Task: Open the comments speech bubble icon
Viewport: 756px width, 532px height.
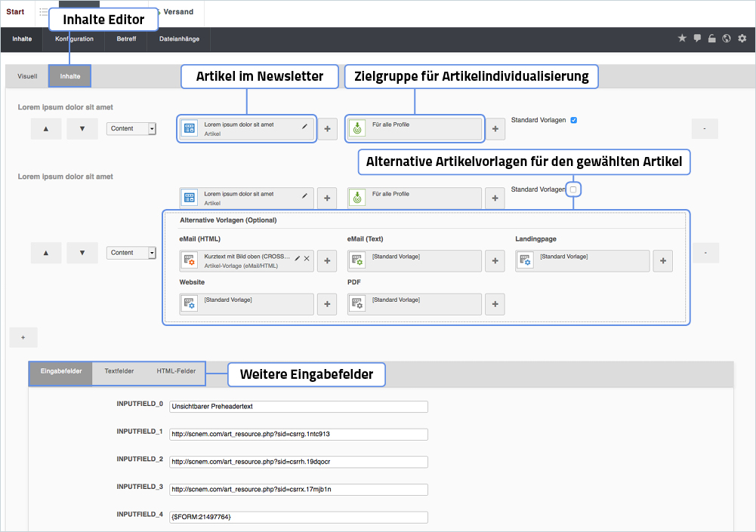Action: tap(697, 38)
